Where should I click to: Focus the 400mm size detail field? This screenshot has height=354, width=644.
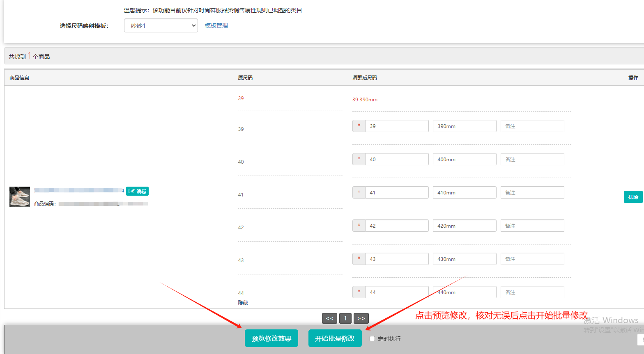[x=464, y=159]
